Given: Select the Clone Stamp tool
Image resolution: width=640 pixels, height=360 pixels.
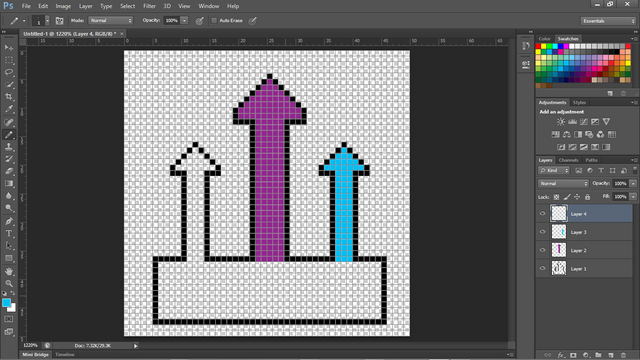Looking at the screenshot, I should click(x=9, y=147).
